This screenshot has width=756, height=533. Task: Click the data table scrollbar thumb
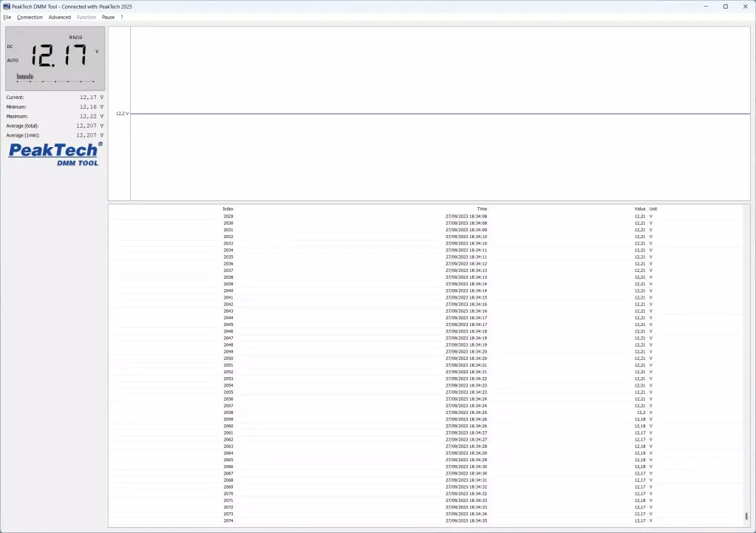pyautogui.click(x=746, y=516)
